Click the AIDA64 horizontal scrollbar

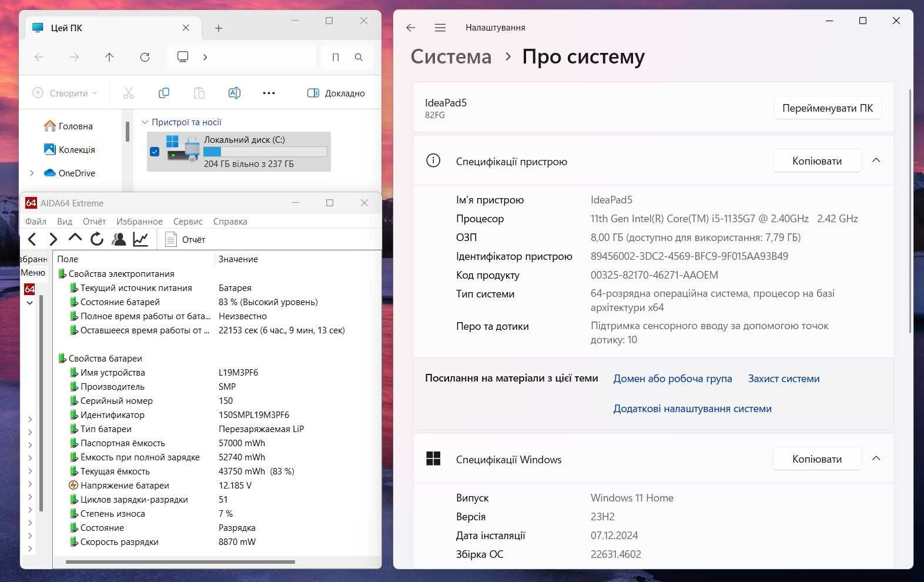pos(180,562)
